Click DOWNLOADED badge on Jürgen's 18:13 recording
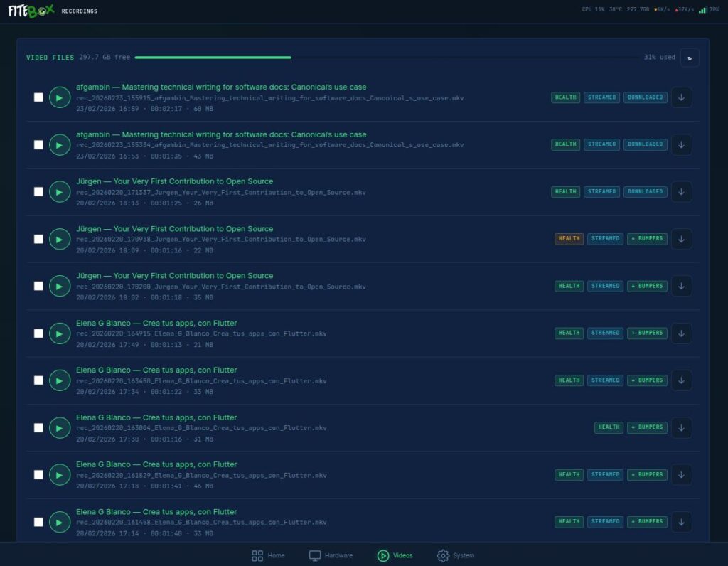This screenshot has width=728, height=566. [646, 192]
